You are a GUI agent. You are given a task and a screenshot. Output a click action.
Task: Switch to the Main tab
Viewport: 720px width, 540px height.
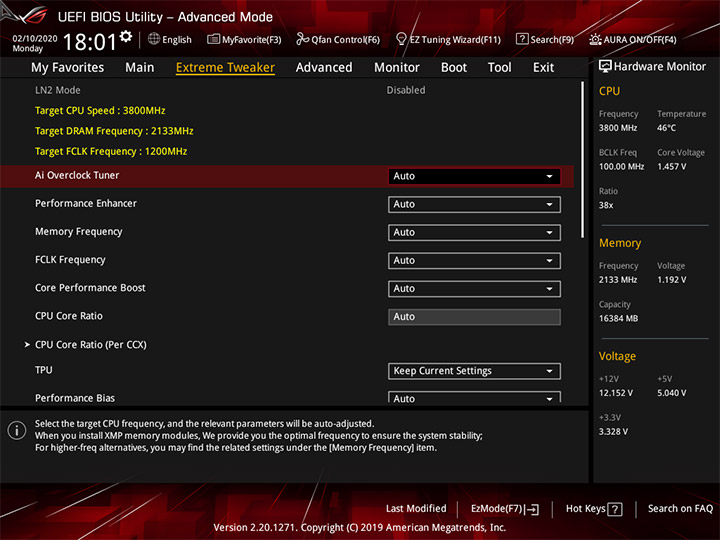tap(140, 68)
